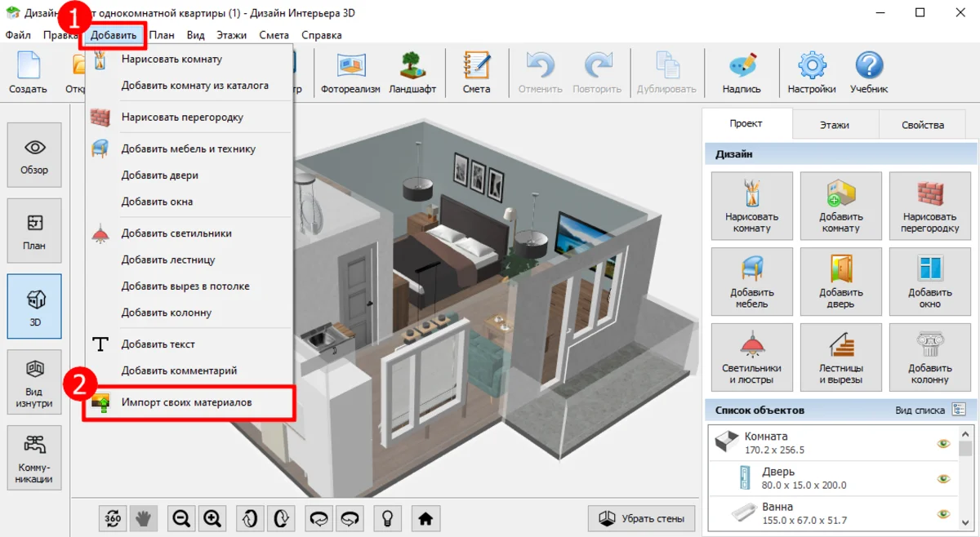Open Настройки settings gear icon

coord(811,73)
